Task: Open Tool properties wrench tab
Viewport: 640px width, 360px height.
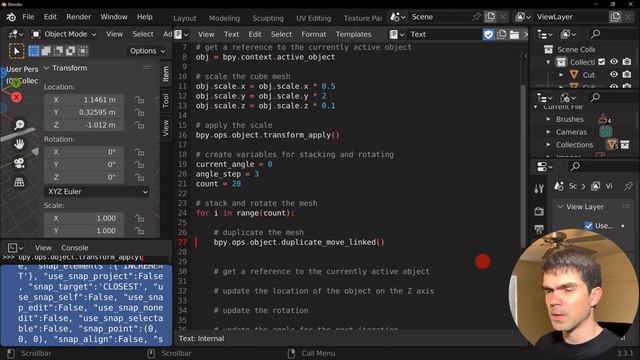Action: 539,189
